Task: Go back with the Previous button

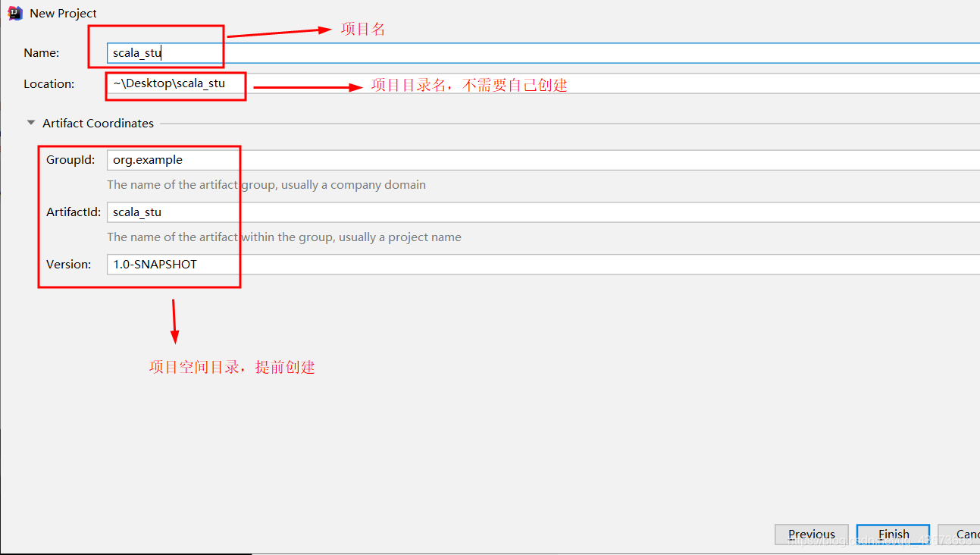Action: (812, 535)
